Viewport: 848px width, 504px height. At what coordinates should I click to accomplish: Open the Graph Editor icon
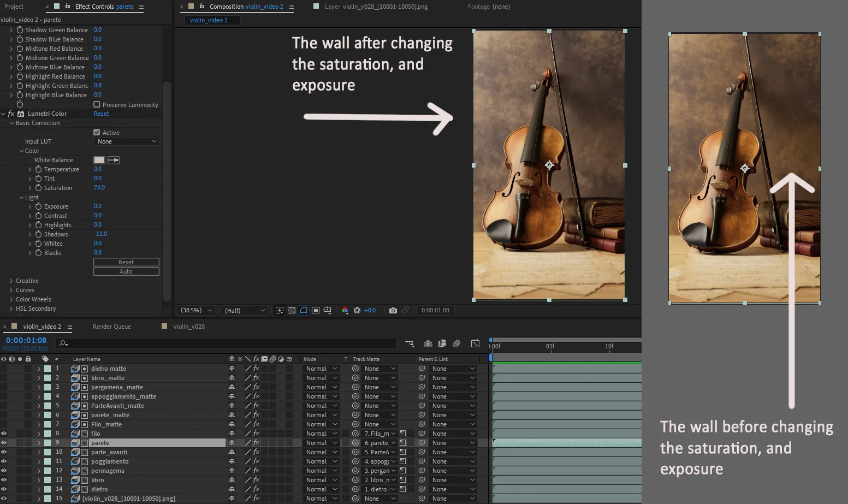[x=475, y=343]
